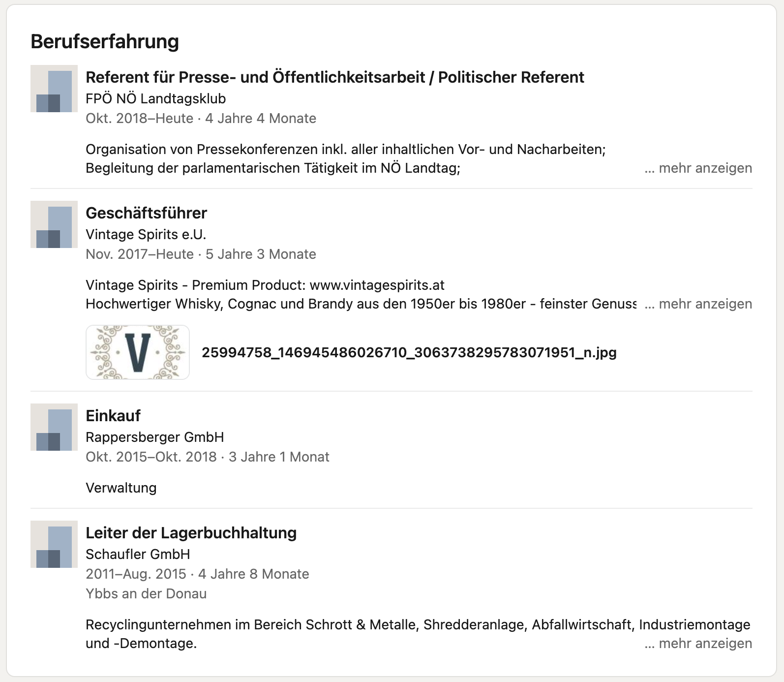Expand Pressekonferenzen description with mehr anzeigen

point(698,168)
